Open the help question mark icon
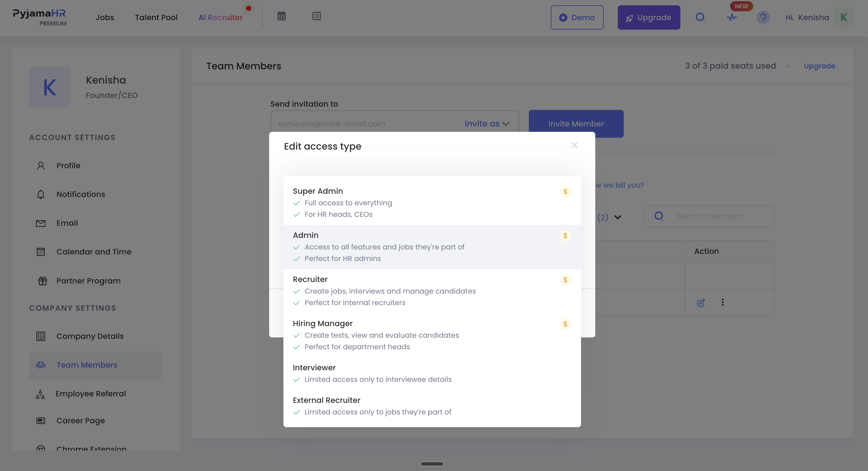Image resolution: width=868 pixels, height=471 pixels. tap(763, 17)
